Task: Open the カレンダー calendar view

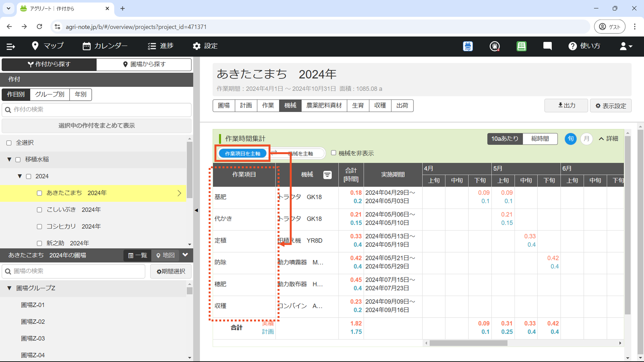Action: pos(105,46)
